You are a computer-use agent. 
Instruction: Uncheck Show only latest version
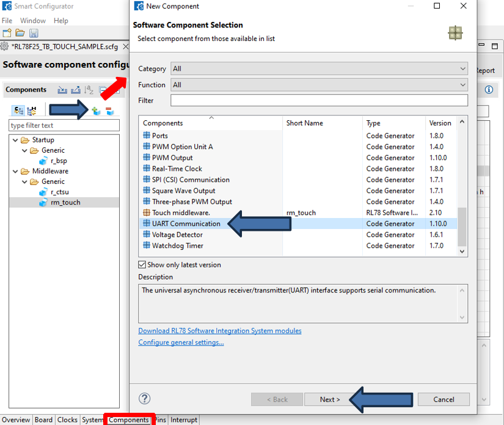tap(142, 265)
